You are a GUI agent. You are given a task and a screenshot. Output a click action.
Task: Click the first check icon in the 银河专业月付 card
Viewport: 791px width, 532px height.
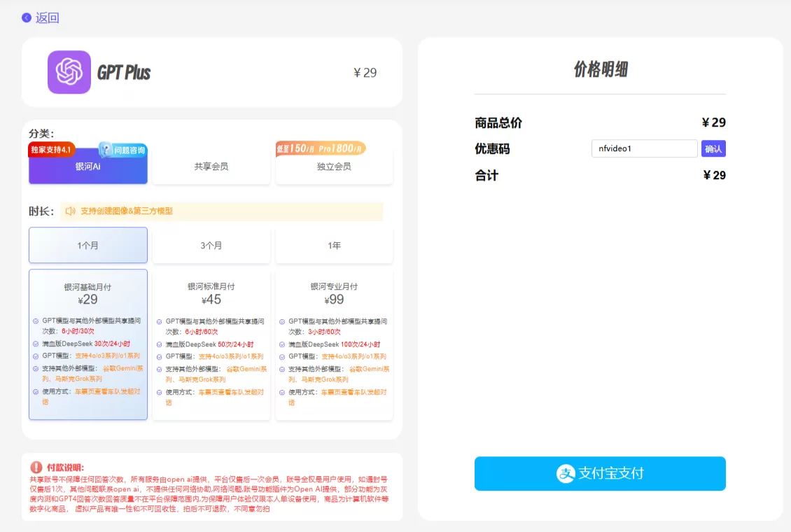click(282, 322)
